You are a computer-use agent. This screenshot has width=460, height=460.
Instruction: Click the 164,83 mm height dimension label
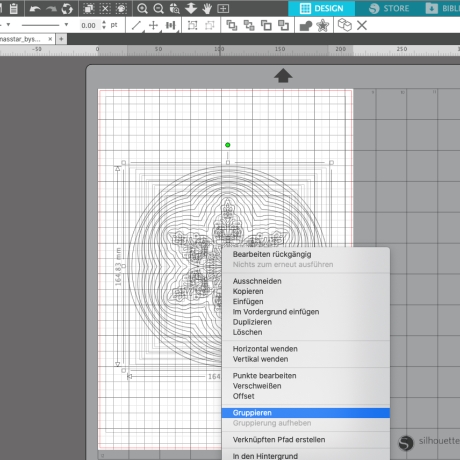pyautogui.click(x=118, y=267)
